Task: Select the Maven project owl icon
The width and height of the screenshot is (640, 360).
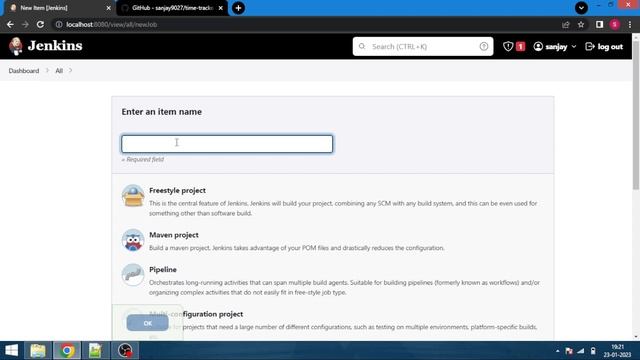Action: point(133,240)
